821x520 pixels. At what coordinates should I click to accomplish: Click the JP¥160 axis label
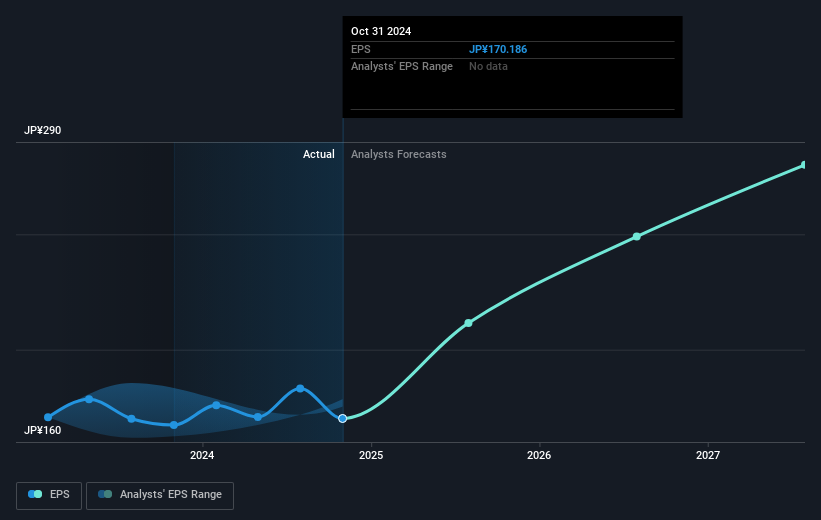(42, 430)
